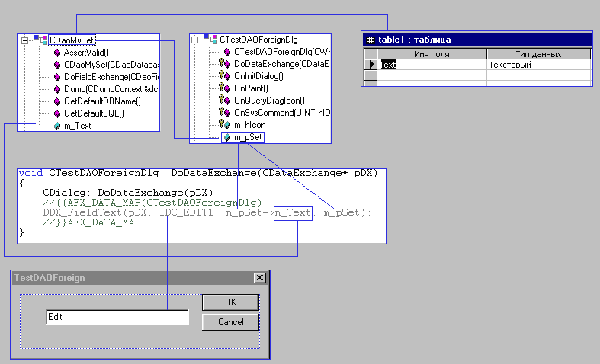Click the table icon in table1 title bar
This screenshot has width=600, height=364.
coord(370,40)
